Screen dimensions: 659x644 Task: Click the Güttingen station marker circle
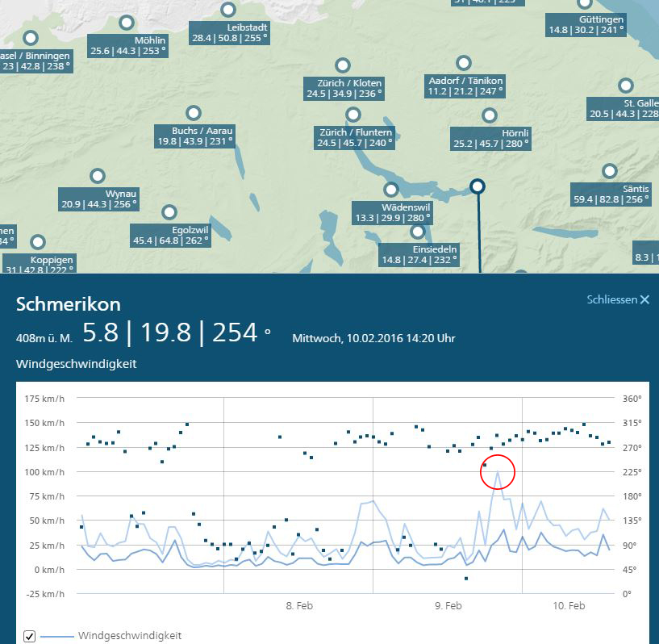[585, 4]
